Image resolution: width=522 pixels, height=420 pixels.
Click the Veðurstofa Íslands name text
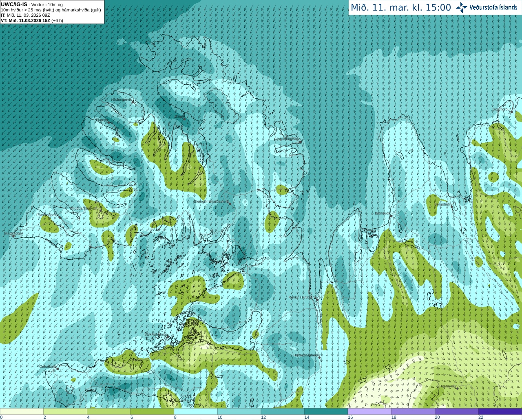click(493, 7)
